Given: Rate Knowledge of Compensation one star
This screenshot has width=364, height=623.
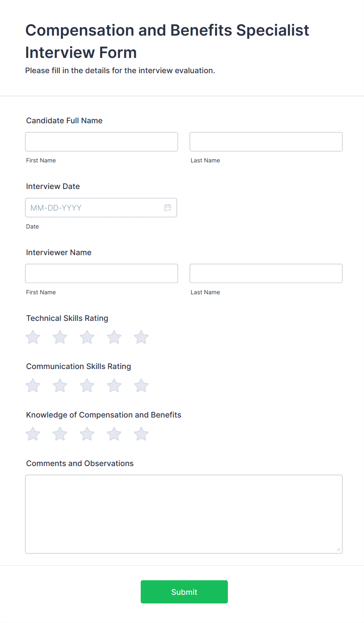Looking at the screenshot, I should [x=33, y=434].
